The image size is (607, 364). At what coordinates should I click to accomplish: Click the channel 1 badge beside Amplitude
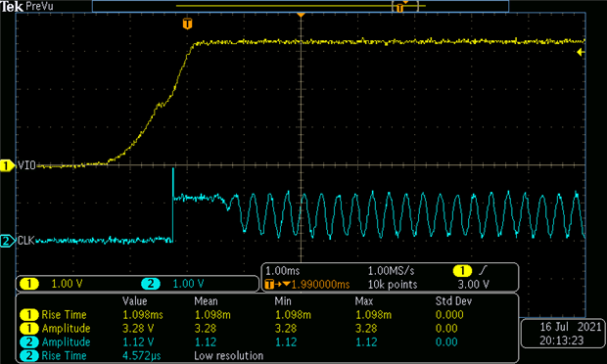[x=29, y=329]
